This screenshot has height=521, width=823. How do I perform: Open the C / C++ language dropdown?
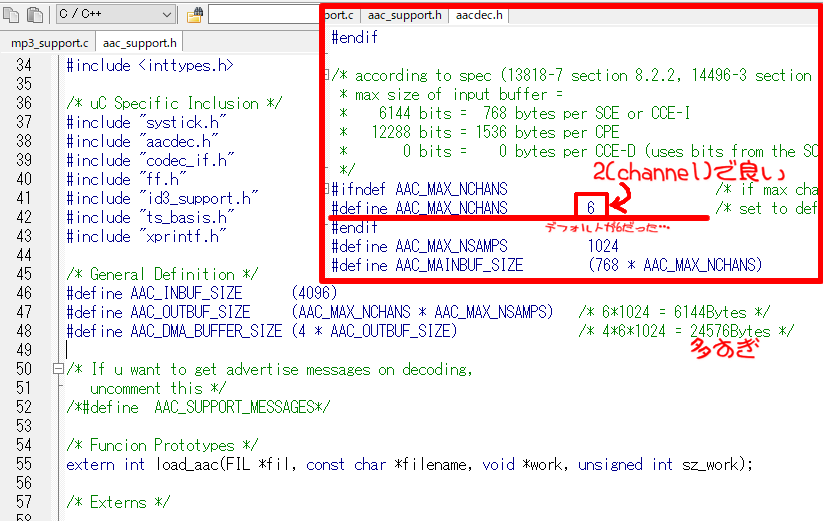[115, 14]
